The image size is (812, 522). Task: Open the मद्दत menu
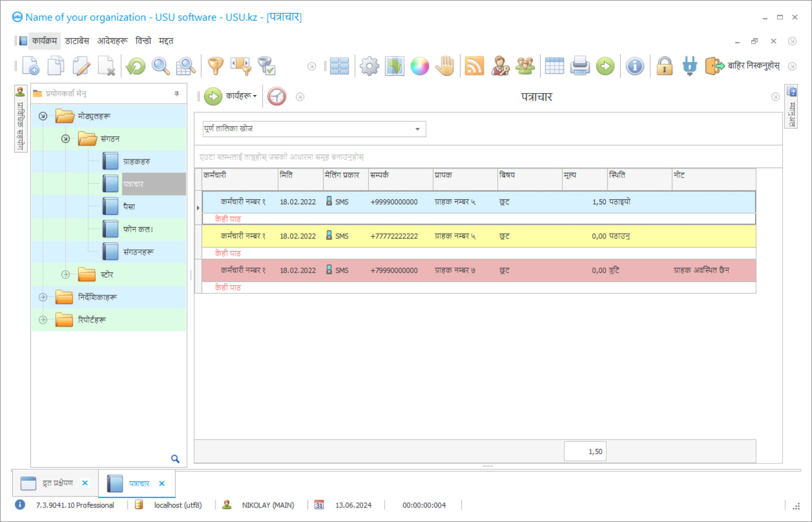click(166, 41)
